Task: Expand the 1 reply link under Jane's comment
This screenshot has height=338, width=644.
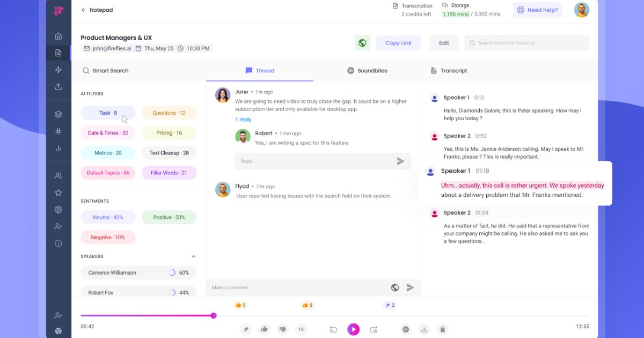Action: (243, 120)
